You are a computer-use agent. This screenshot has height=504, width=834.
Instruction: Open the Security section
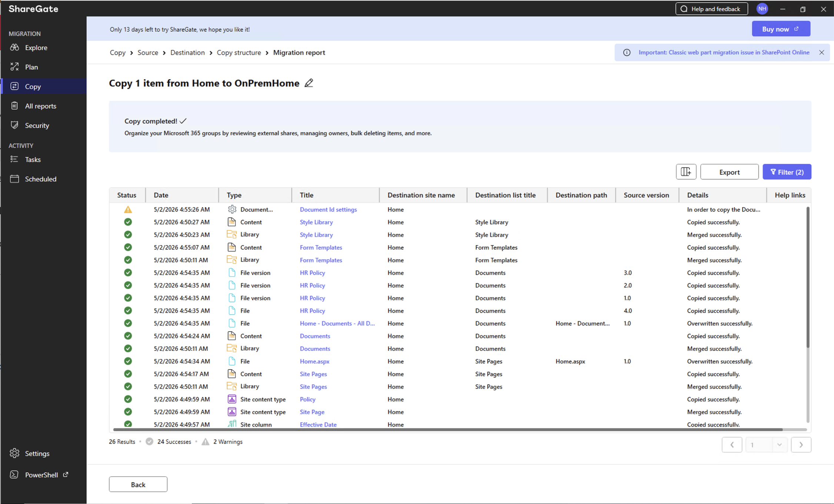37,125
